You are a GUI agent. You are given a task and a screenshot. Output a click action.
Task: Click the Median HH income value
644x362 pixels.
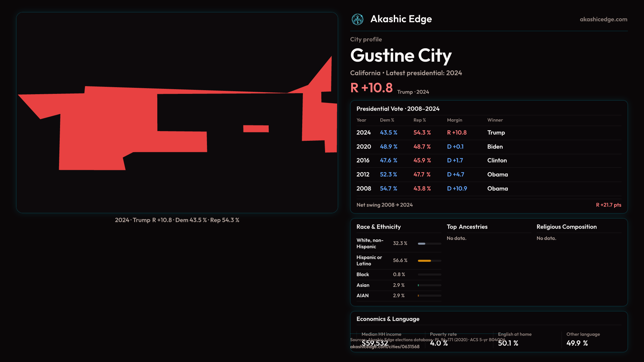click(375, 343)
